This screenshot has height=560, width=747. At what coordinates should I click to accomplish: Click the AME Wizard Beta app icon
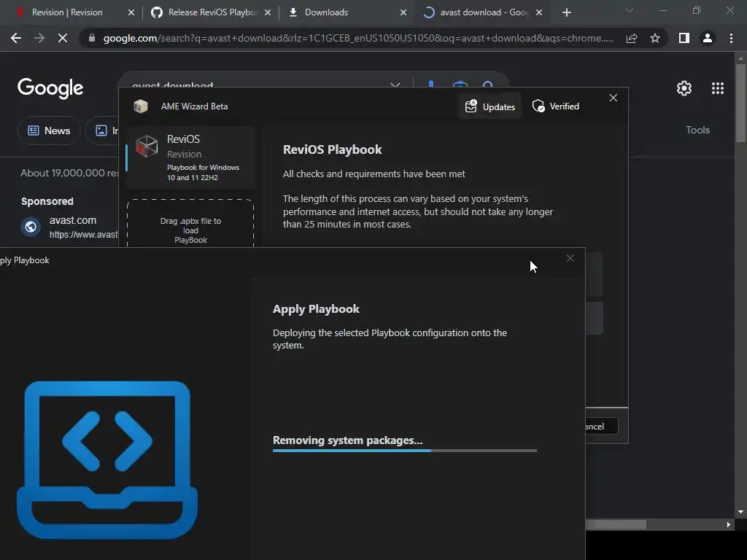[x=141, y=106]
